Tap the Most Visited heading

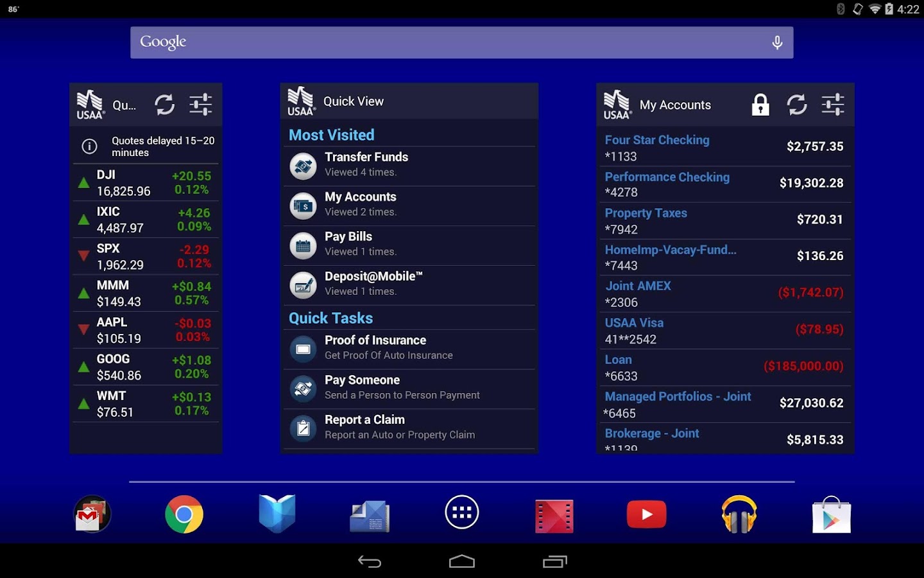click(x=332, y=135)
